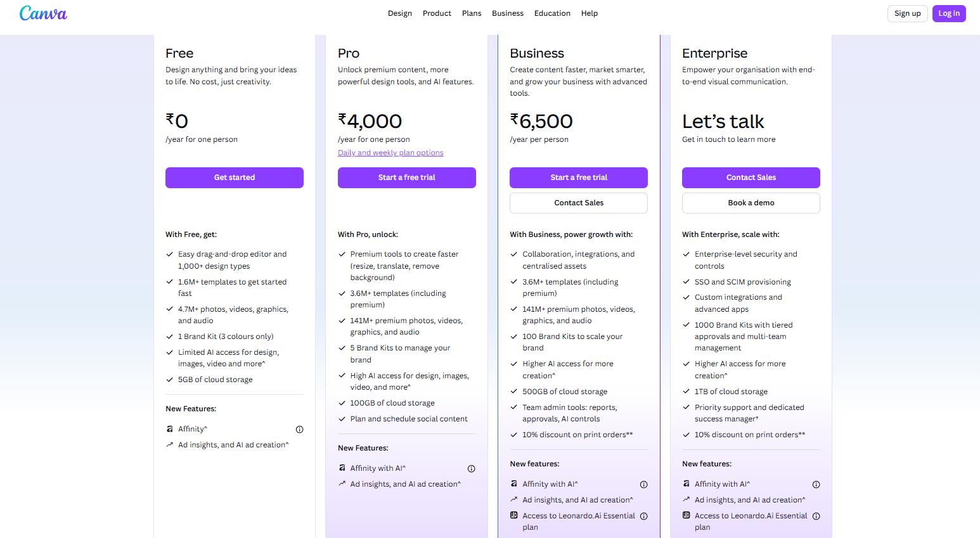980x538 pixels.
Task: Start a free trial of the Pro plan
Action: click(x=406, y=177)
